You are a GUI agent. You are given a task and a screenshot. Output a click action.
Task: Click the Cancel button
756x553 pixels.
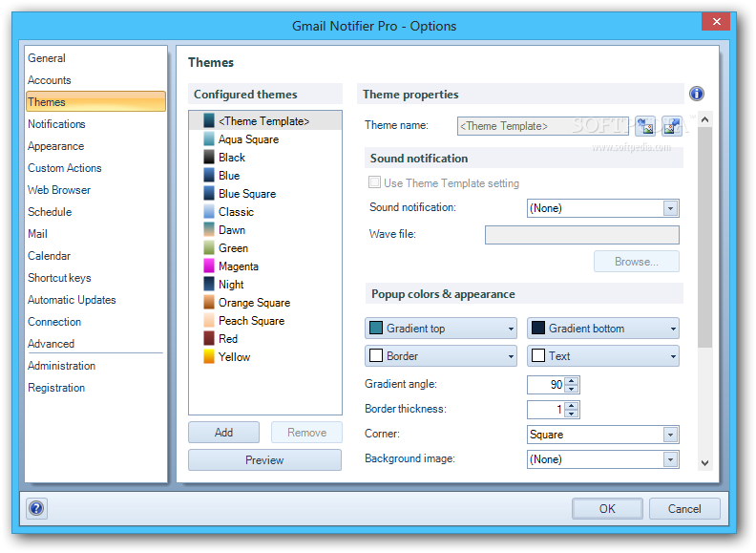click(x=684, y=509)
